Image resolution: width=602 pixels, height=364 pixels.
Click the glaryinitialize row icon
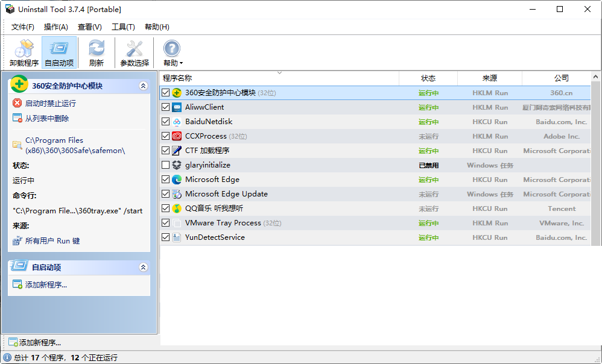pos(177,165)
